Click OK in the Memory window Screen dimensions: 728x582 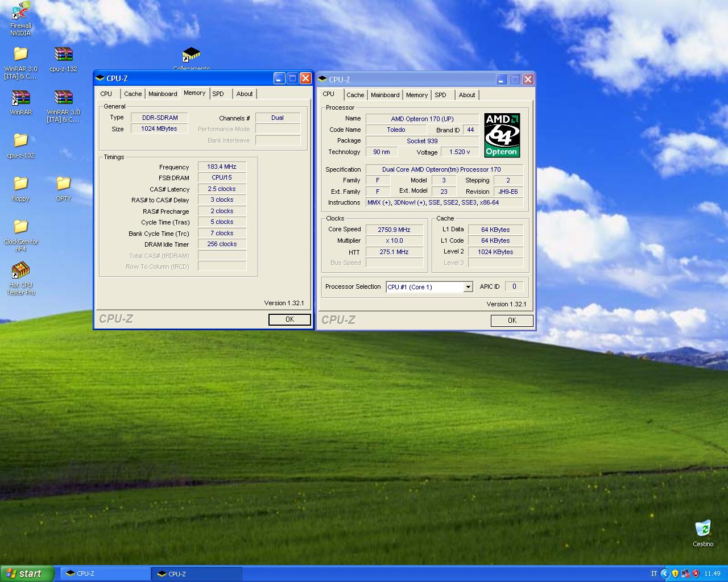[289, 319]
